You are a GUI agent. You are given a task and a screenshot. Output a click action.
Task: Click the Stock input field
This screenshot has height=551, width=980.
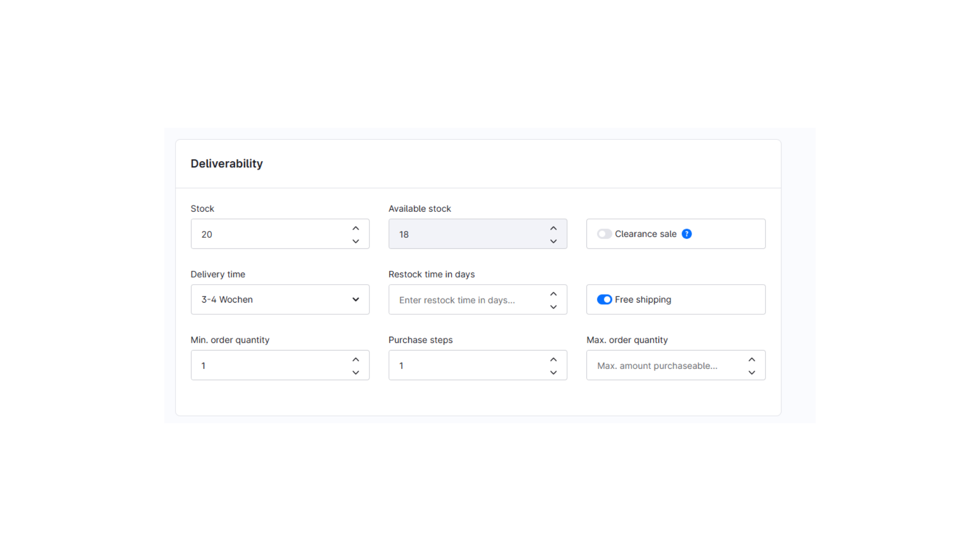(271, 234)
